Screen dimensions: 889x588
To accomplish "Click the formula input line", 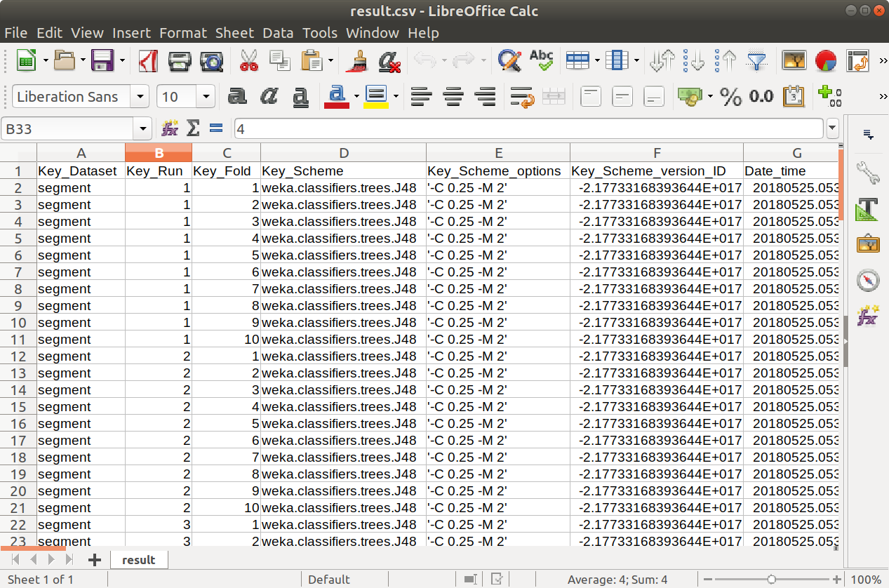I will [x=528, y=129].
